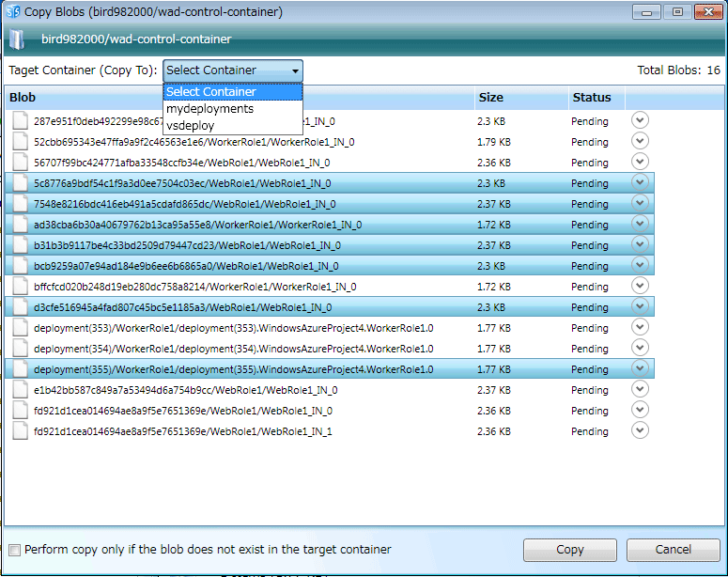This screenshot has height=577, width=728.
Task: Click file icon of blob 56707f99bc424771afba33548ccfb34e
Action: (x=20, y=162)
